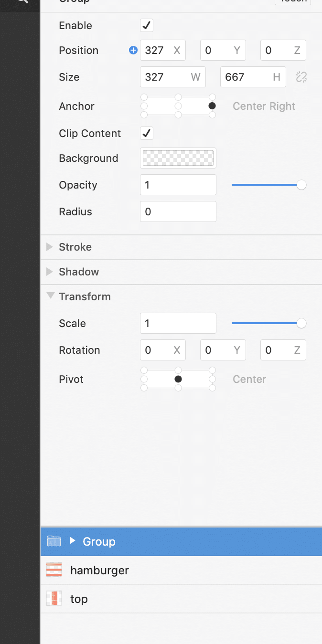This screenshot has height=644, width=322.
Task: Click the Radius input field
Action: (178, 211)
